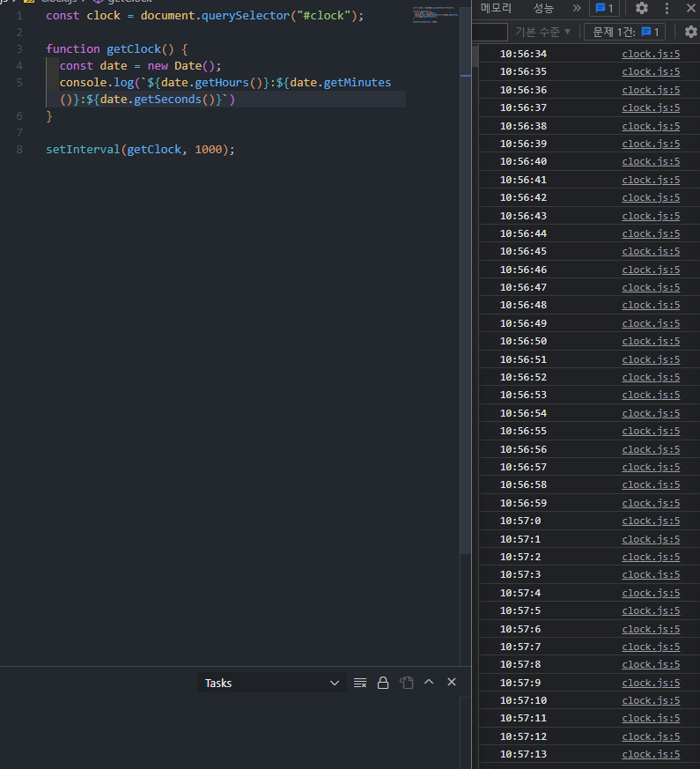Clear output via list-clear icon

pos(360,683)
